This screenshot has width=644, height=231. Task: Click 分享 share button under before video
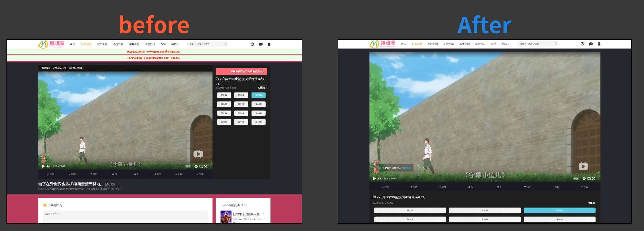click(157, 174)
